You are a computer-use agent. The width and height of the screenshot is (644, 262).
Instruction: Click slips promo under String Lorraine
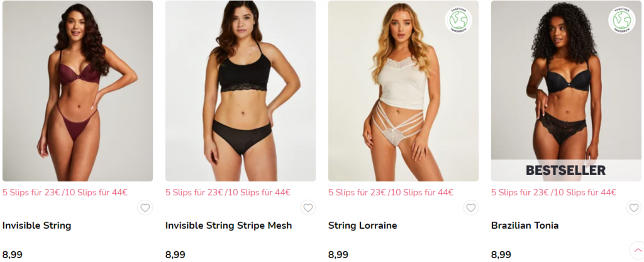click(391, 192)
